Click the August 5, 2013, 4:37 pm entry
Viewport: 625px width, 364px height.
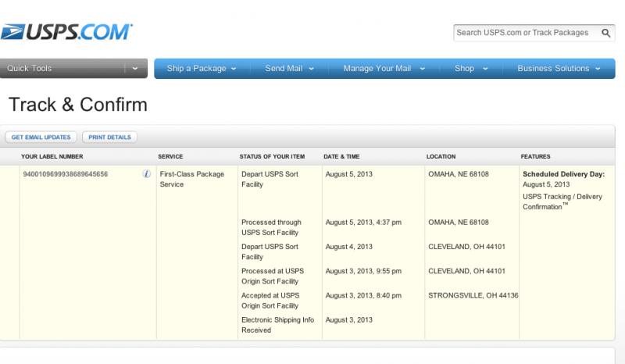tap(363, 223)
